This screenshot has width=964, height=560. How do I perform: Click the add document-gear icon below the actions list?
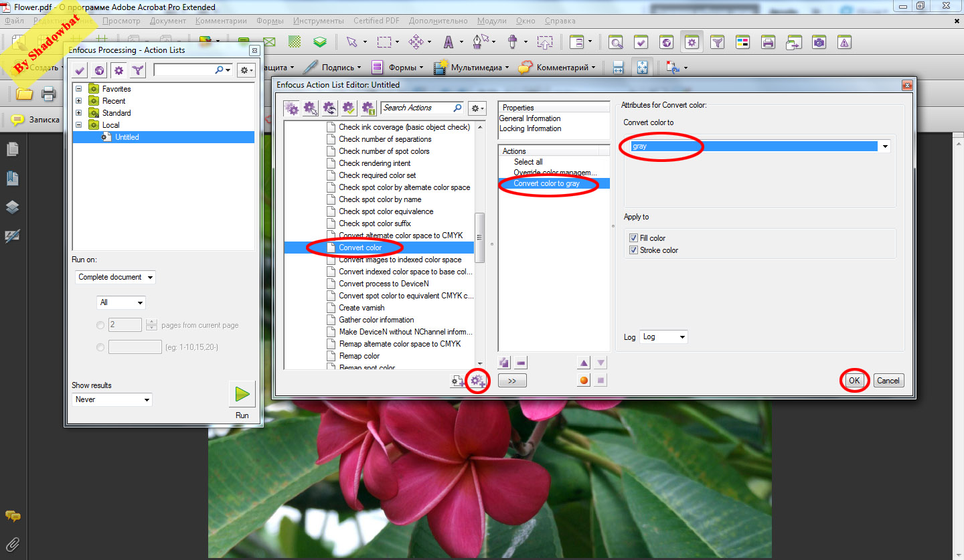[459, 381]
